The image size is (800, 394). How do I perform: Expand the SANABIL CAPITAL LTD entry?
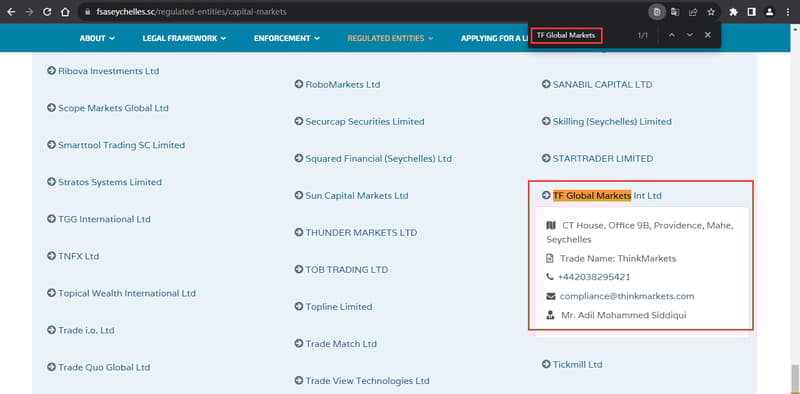coord(597,84)
